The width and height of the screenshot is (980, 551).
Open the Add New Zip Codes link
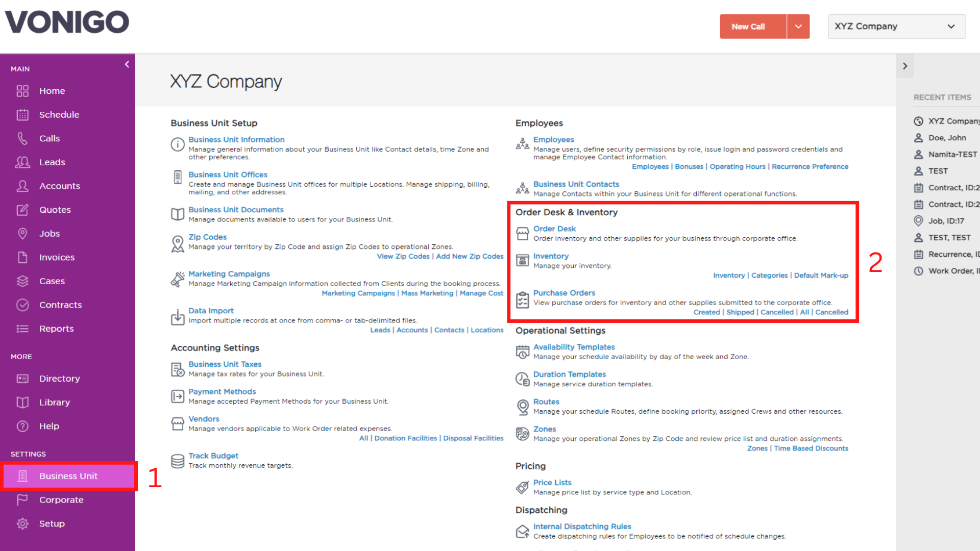pyautogui.click(x=470, y=257)
